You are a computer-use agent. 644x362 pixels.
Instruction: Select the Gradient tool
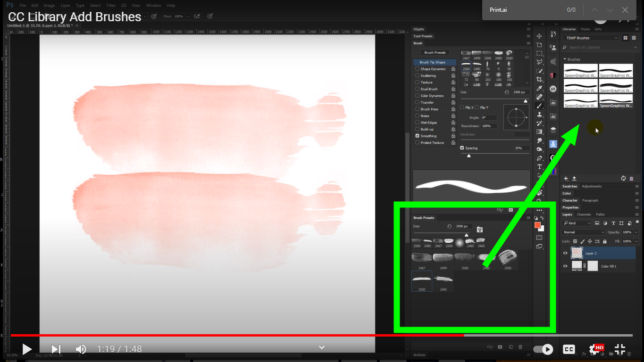click(539, 131)
